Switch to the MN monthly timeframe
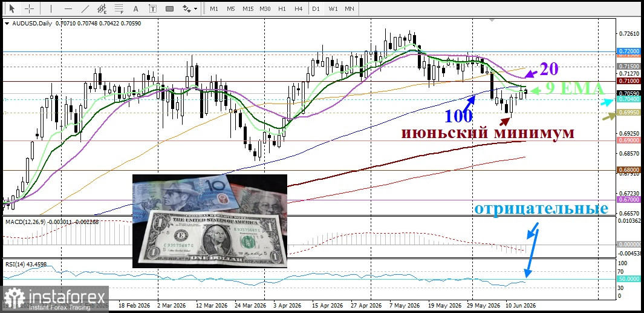Screen dimensions: 644x313 (350, 8)
